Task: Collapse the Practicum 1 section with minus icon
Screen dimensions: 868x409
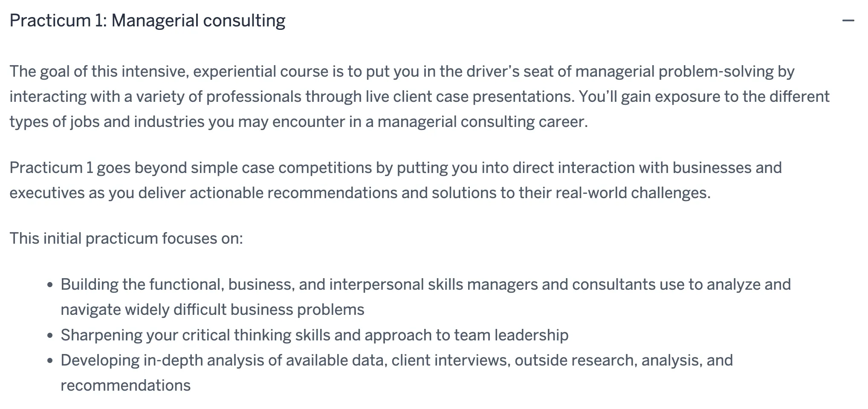Action: tap(848, 20)
